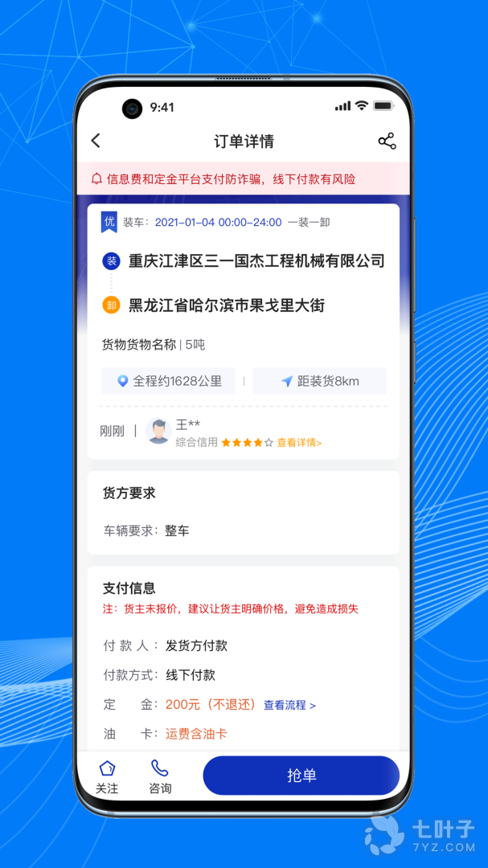
Task: Select the blue 装 loading point marker
Action: [111, 260]
